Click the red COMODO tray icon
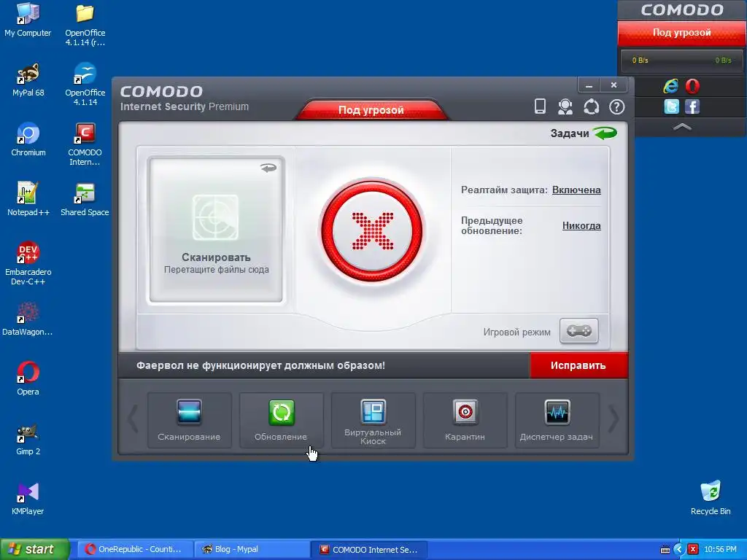The image size is (747, 560). click(693, 550)
